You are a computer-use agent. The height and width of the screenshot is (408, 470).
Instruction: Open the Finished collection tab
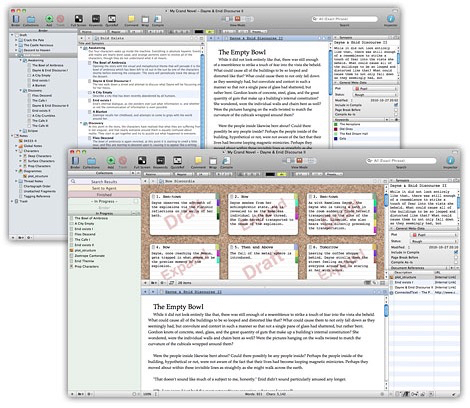[104, 195]
